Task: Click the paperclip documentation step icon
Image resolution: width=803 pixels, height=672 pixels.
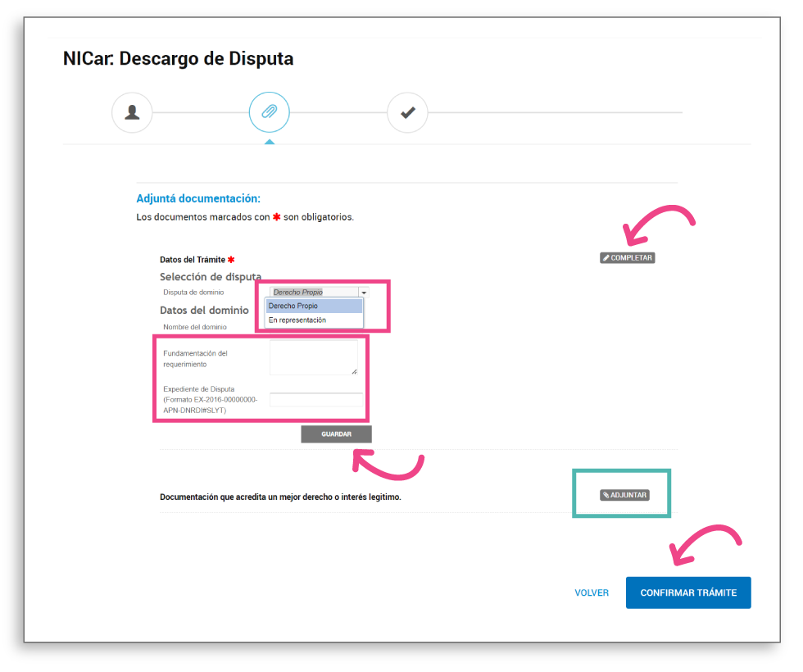Action: point(269,112)
